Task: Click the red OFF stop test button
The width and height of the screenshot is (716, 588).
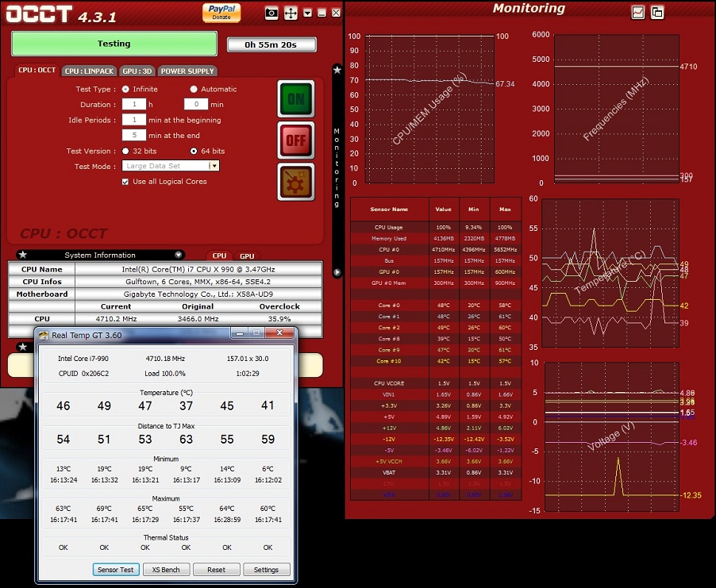Action: coord(296,140)
